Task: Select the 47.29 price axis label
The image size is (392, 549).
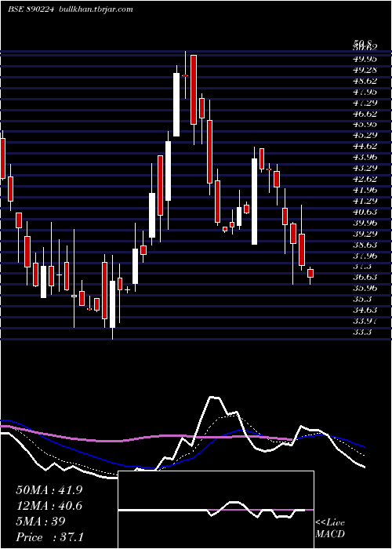Action: pyautogui.click(x=365, y=103)
